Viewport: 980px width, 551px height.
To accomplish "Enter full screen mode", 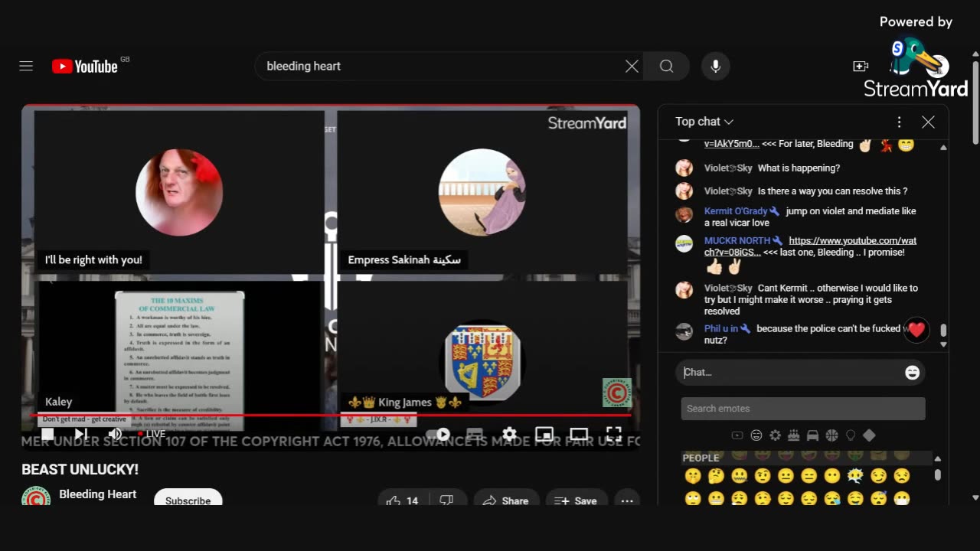I will [614, 434].
